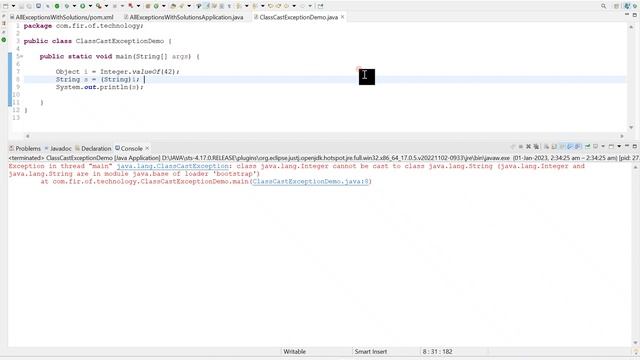This screenshot has width=640, height=360.
Task: Click the green Run button icon
Action: pos(82,6)
